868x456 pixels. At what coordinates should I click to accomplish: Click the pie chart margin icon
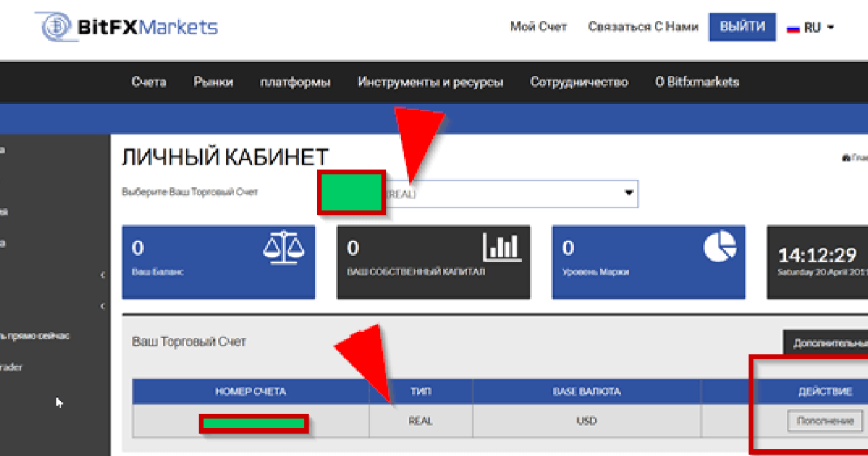click(719, 247)
